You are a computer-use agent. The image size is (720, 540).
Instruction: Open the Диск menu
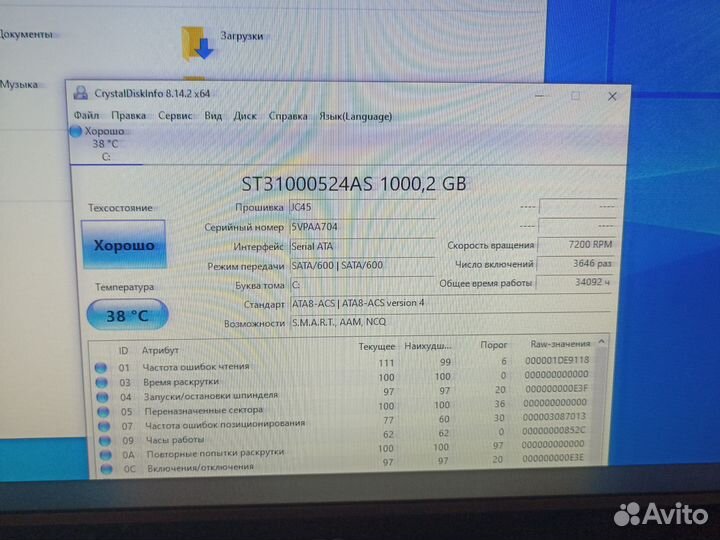pyautogui.click(x=245, y=116)
